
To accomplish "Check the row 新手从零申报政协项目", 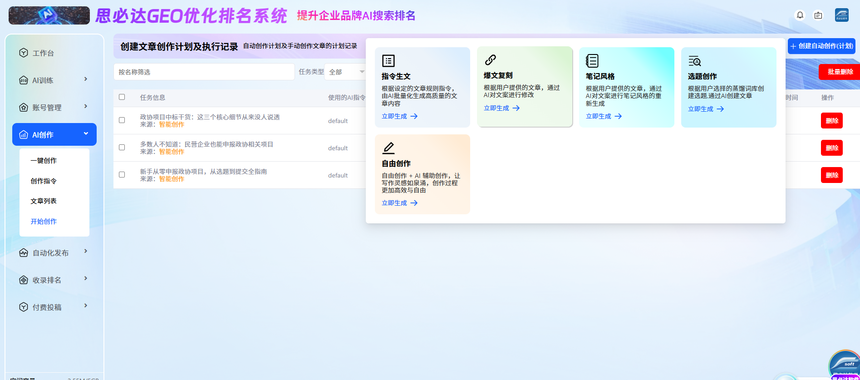I will click(122, 175).
